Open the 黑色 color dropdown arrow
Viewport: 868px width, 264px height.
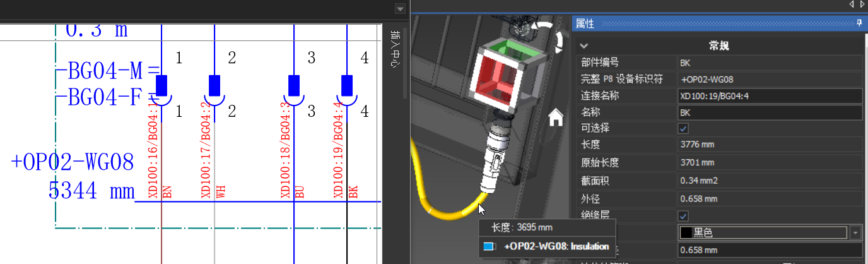pos(855,233)
